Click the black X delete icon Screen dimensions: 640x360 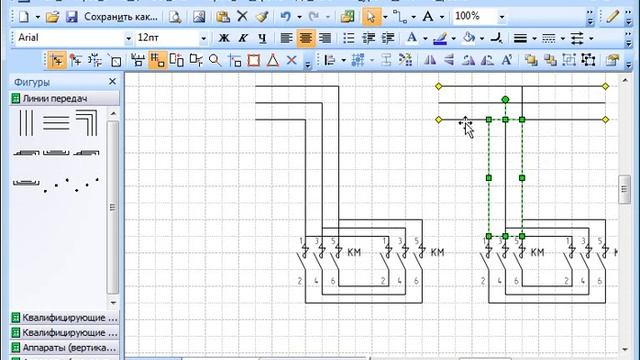242,17
